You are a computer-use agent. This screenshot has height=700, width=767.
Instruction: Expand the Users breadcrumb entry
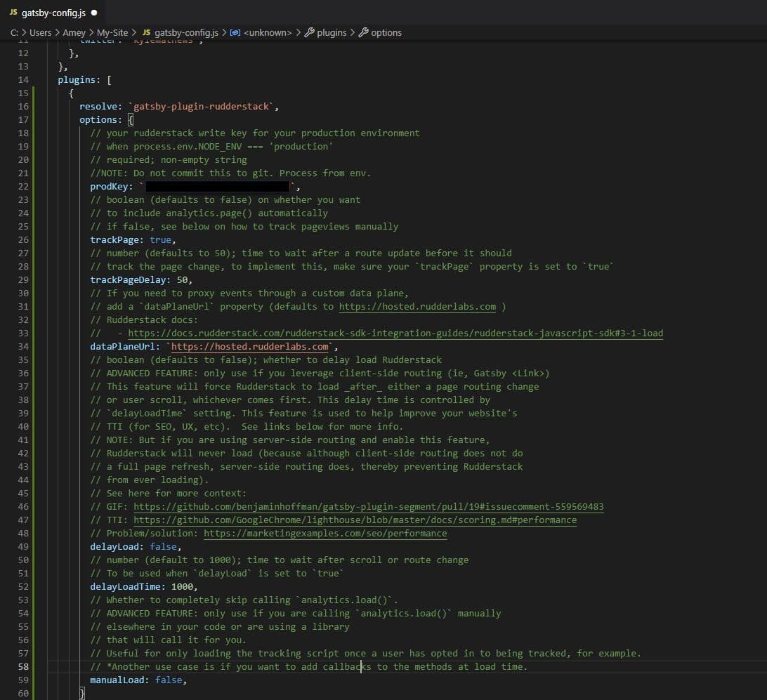click(x=40, y=32)
